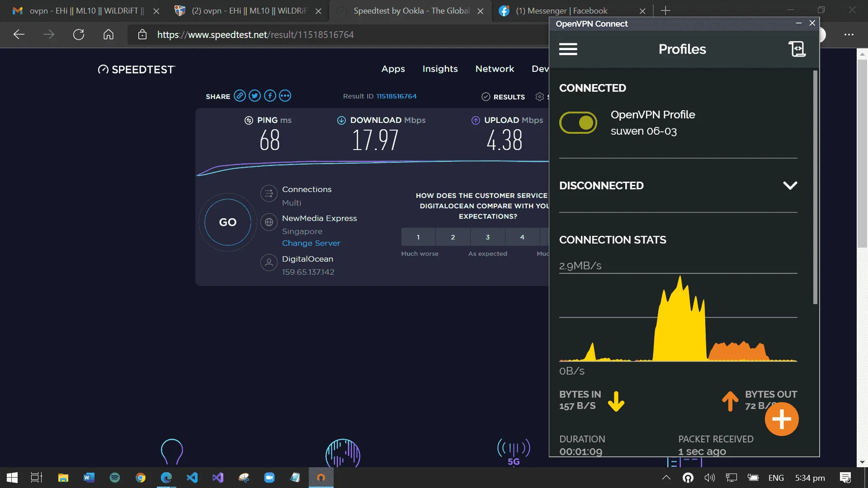Open Spotify from the taskbar
This screenshot has width=868, height=488.
(x=115, y=478)
